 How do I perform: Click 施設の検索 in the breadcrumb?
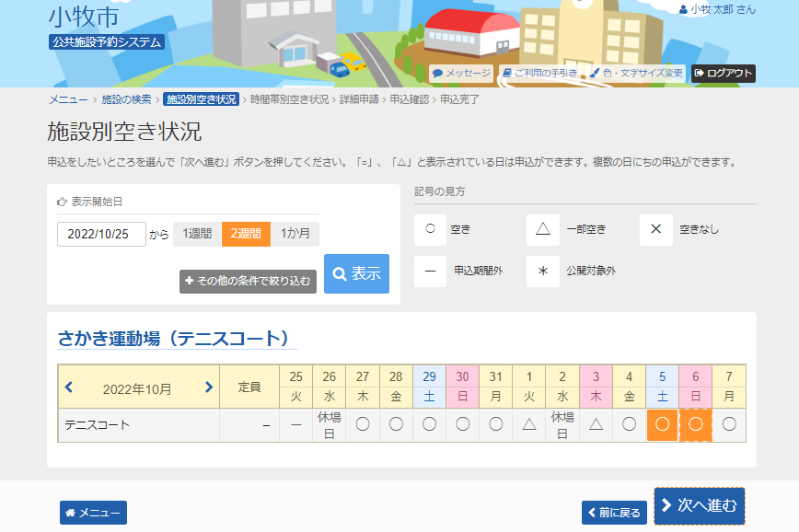point(126,99)
